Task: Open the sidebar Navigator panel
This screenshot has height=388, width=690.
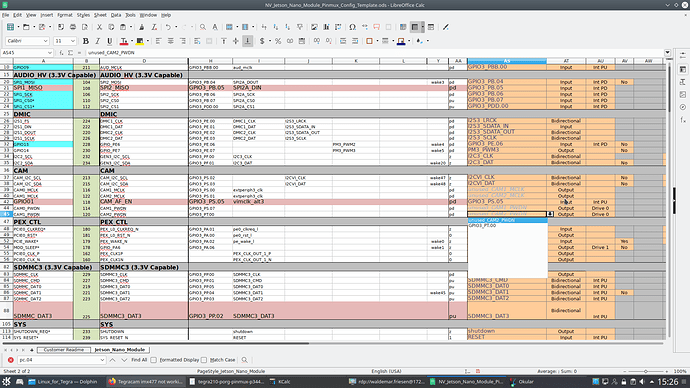Action: click(683, 107)
